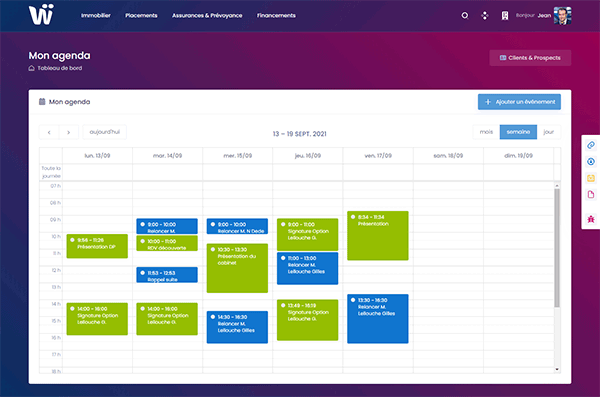
Task: Open the four-dots apps icon in header
Action: tap(485, 16)
